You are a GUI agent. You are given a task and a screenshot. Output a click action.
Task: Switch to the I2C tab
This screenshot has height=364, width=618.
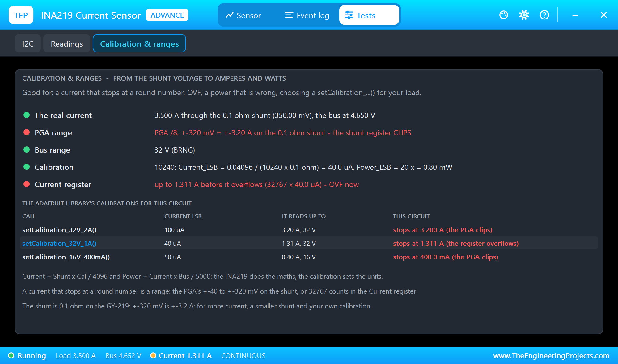click(28, 43)
